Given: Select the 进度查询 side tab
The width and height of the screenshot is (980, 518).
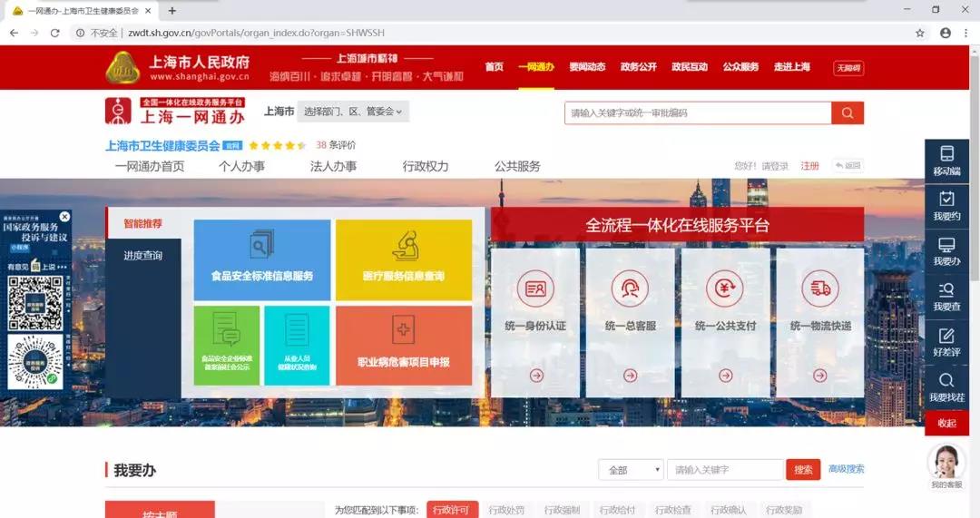Looking at the screenshot, I should [x=143, y=256].
